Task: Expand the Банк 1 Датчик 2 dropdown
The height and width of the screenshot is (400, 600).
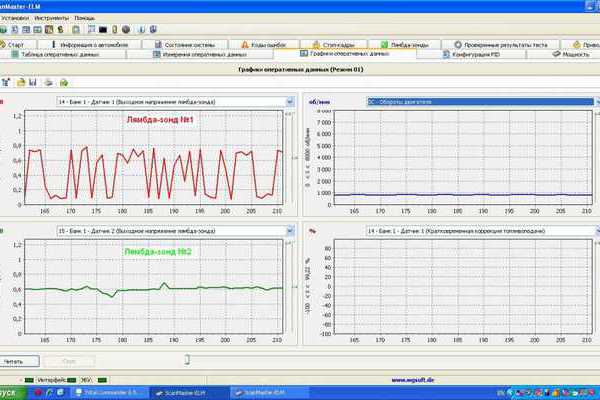Action: [289, 230]
